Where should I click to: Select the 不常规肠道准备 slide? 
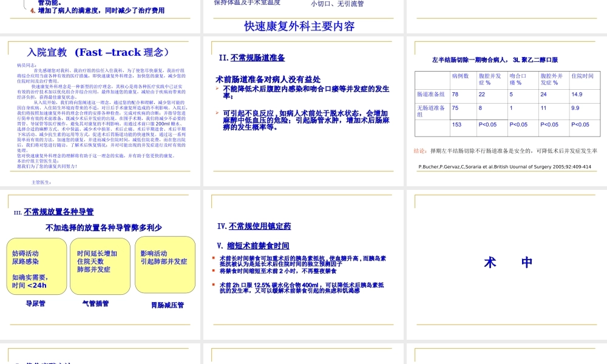[x=300, y=112]
